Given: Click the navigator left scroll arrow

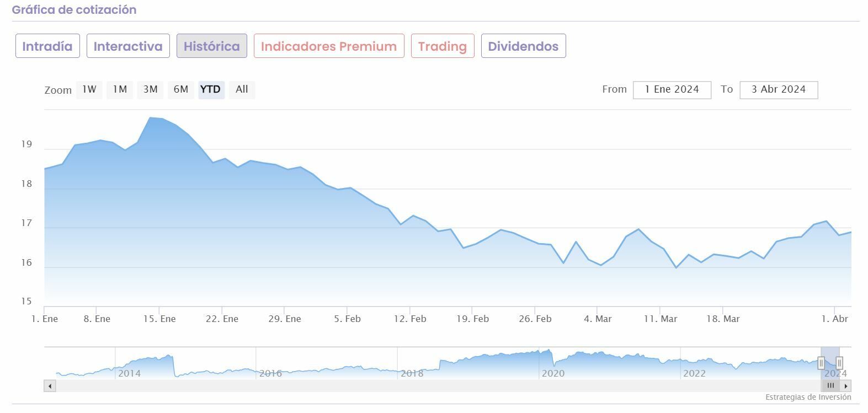Looking at the screenshot, I should (x=50, y=386).
